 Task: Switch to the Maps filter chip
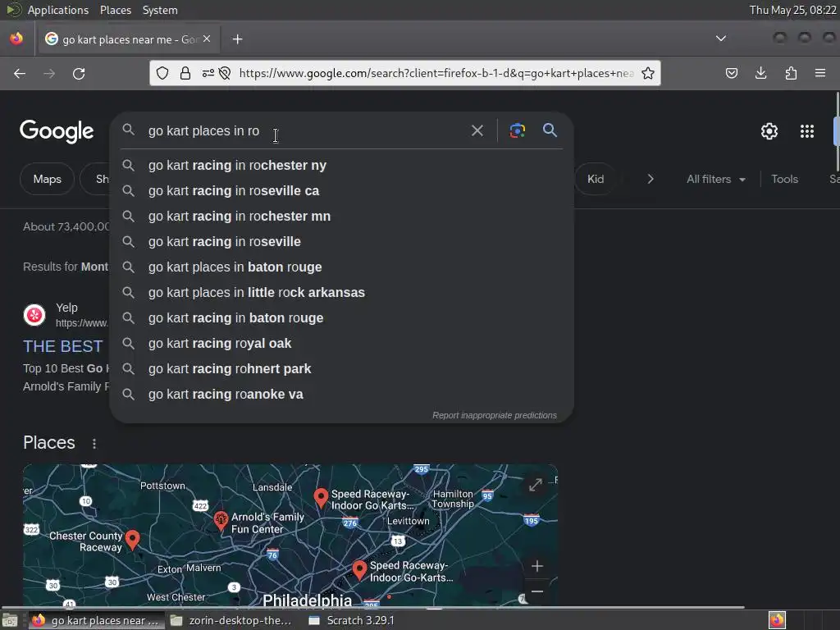pos(47,180)
